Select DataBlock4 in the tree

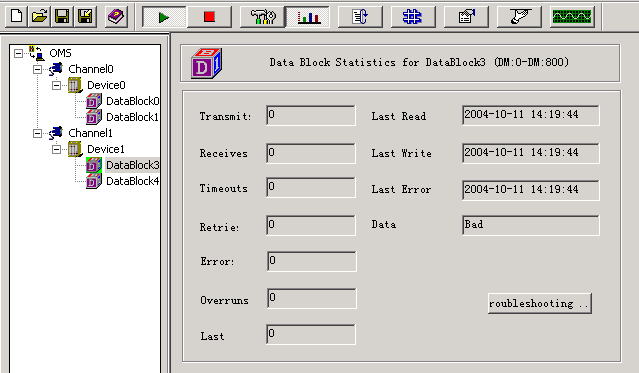132,181
